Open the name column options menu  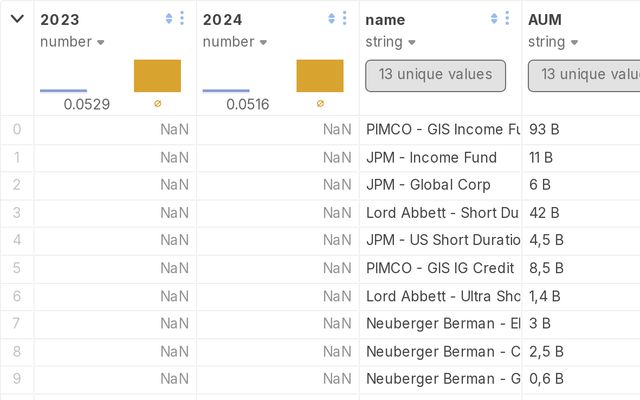tap(507, 18)
